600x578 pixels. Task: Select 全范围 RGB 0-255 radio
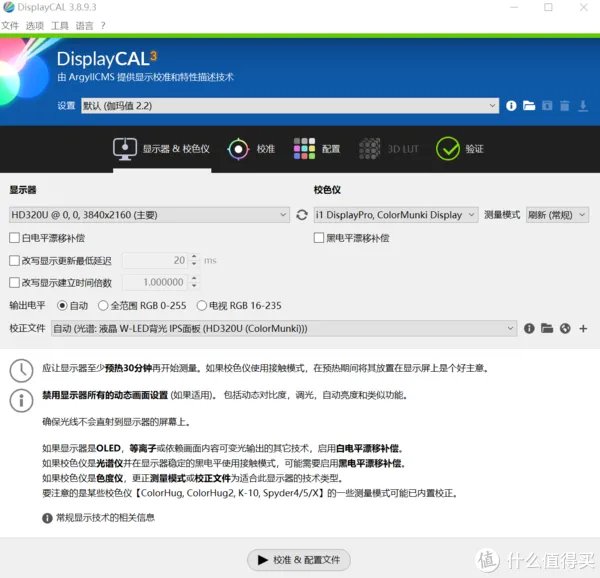coord(103,305)
